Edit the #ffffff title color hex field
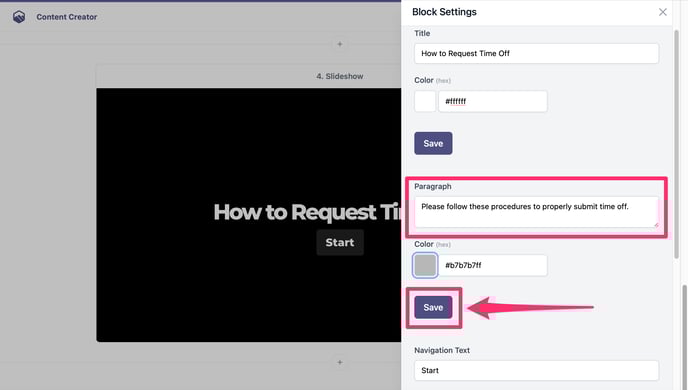 point(493,101)
